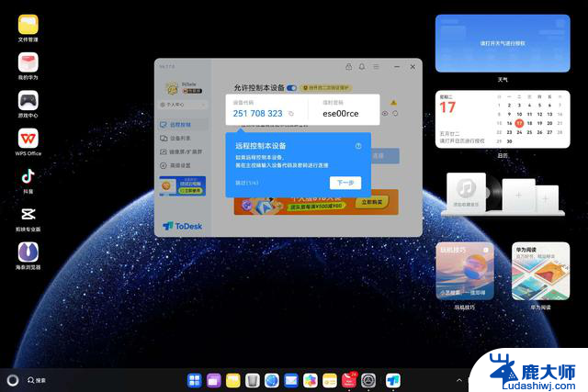Open the purple app icon in the taskbar

(x=213, y=381)
